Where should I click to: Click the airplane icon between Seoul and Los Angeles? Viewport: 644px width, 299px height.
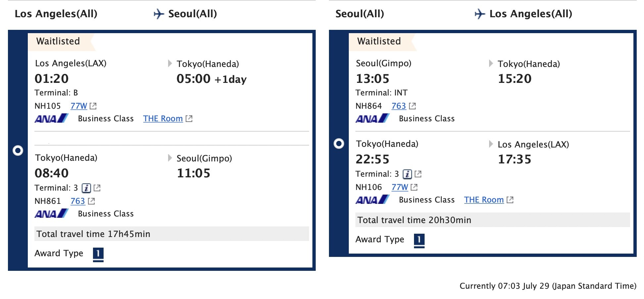pyautogui.click(x=480, y=14)
